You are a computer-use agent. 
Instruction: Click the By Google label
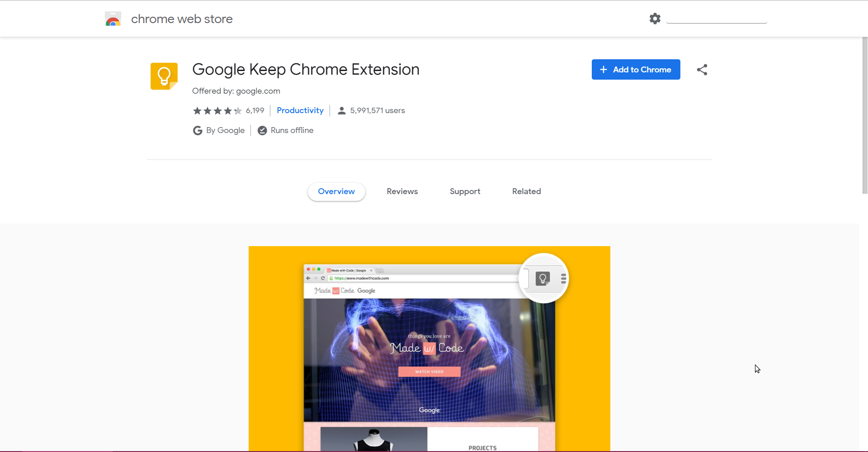tap(225, 131)
